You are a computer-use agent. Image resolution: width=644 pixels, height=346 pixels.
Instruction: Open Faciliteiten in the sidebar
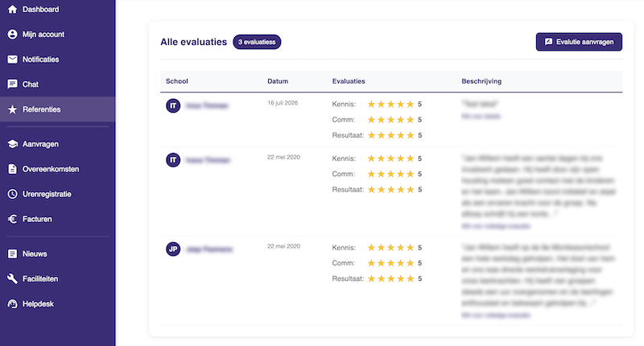(x=57, y=278)
